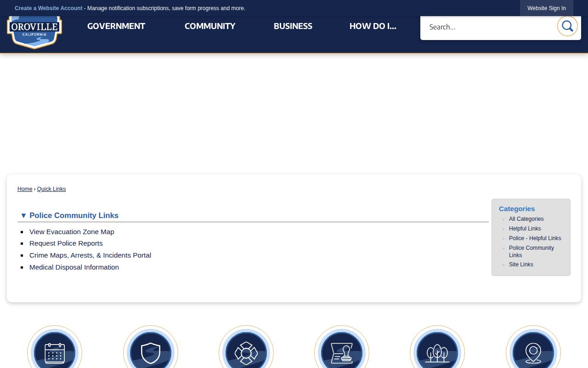Focus the Search input field
The image size is (588, 368).
[x=488, y=27]
